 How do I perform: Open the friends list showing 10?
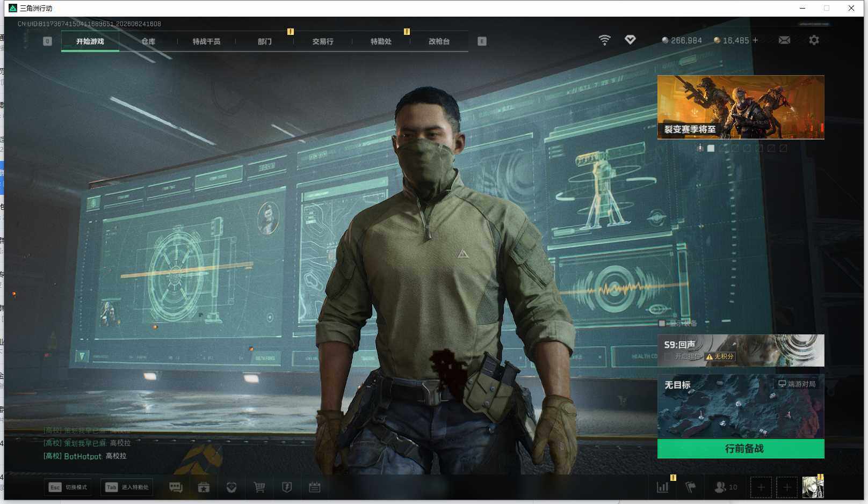tap(726, 487)
